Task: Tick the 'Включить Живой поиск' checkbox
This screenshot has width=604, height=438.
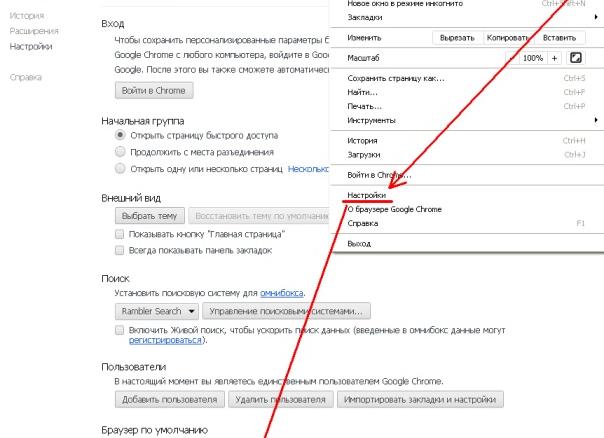Action: (x=119, y=330)
